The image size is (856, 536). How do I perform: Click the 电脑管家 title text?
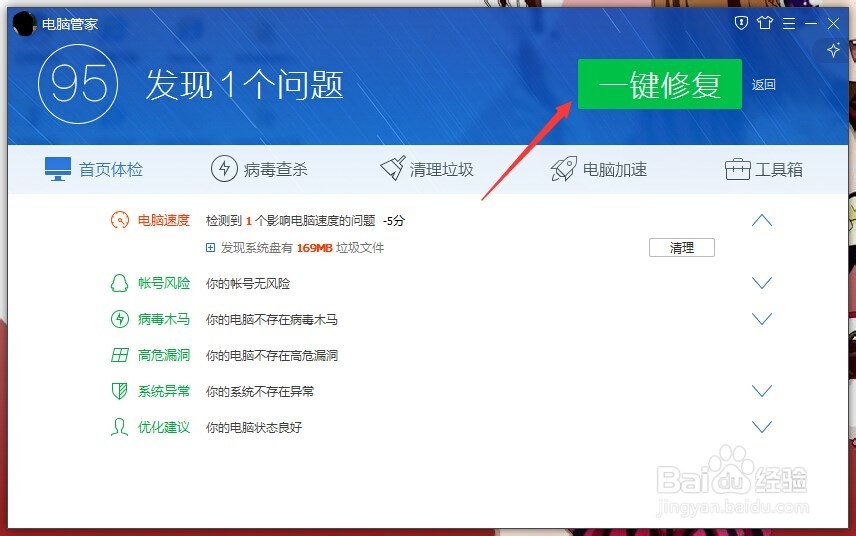pyautogui.click(x=70, y=24)
